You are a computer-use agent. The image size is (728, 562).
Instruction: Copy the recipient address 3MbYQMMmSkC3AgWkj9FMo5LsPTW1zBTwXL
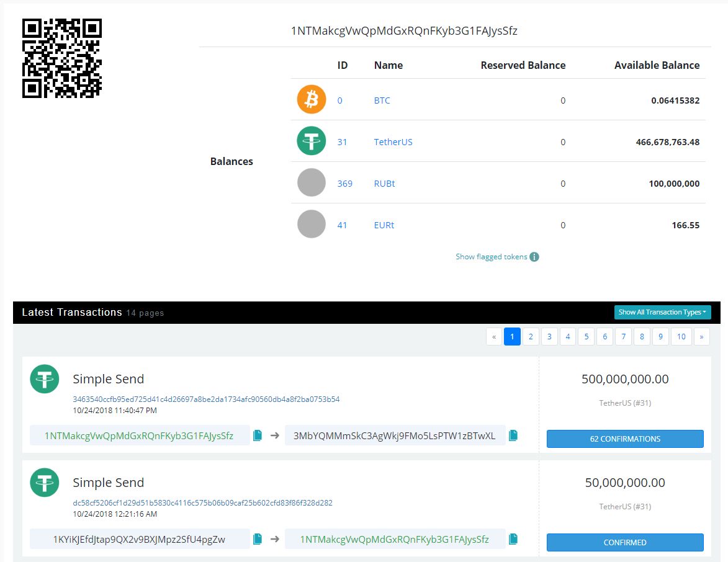pos(513,435)
